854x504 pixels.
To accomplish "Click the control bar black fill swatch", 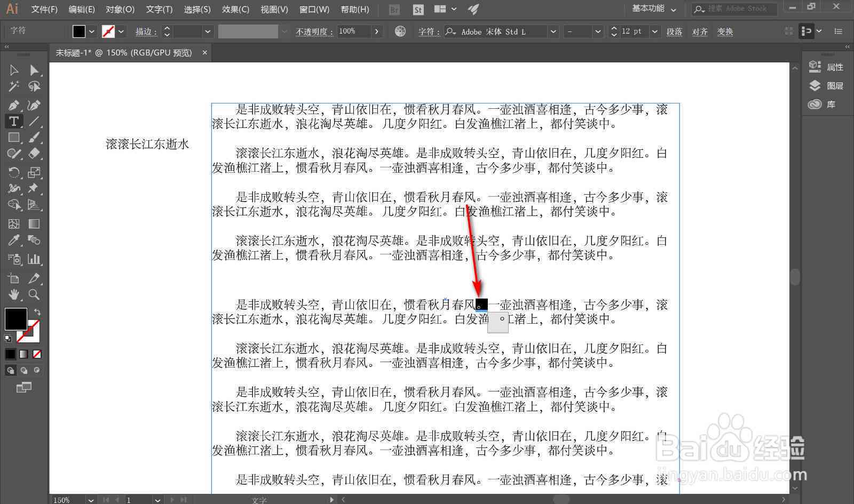I will pyautogui.click(x=79, y=31).
